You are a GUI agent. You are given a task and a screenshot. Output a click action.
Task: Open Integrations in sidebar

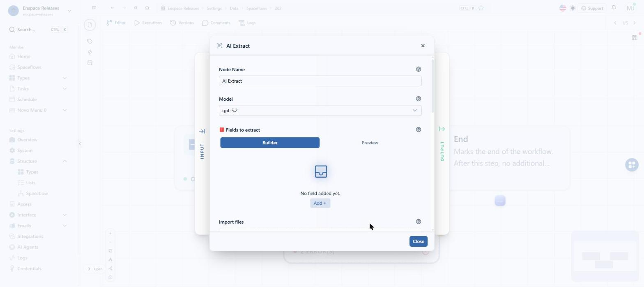tap(30, 236)
